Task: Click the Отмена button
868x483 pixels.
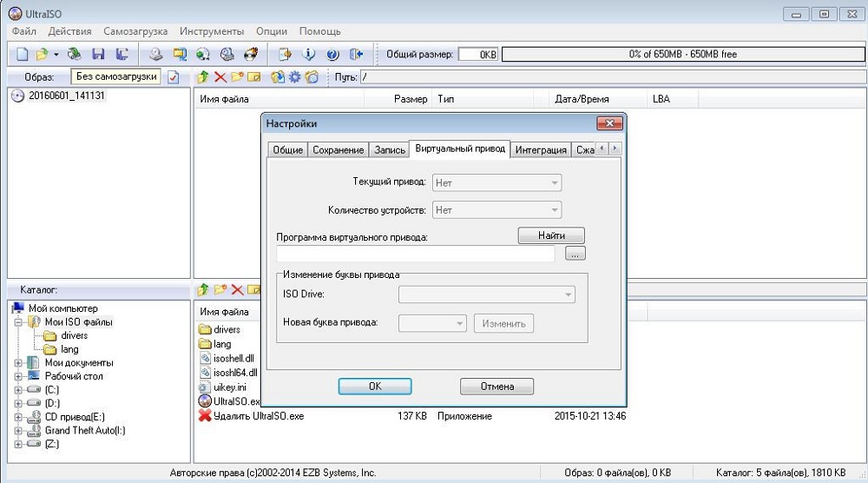Action: point(497,386)
